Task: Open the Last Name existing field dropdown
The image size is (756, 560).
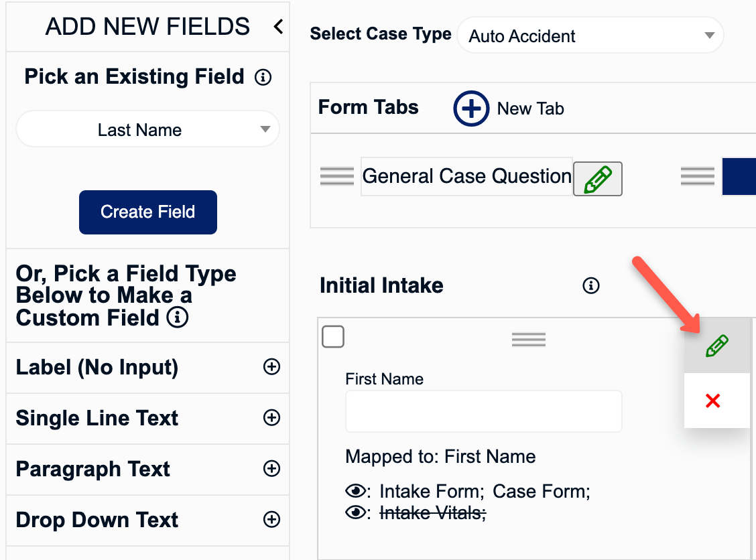Action: coord(147,129)
